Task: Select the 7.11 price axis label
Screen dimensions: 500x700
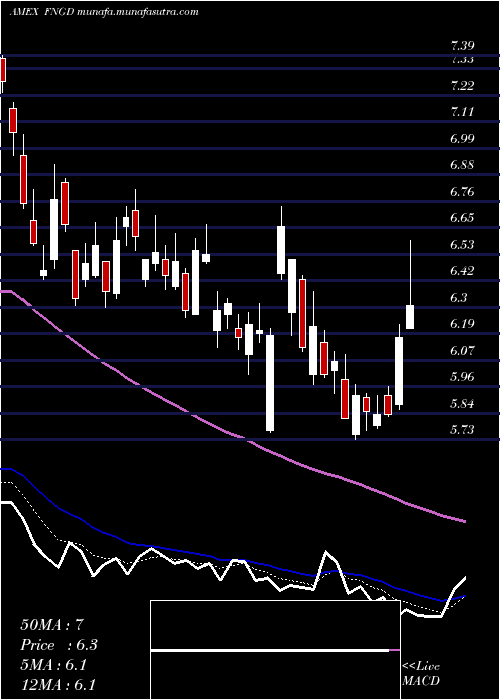Action: pyautogui.click(x=462, y=112)
